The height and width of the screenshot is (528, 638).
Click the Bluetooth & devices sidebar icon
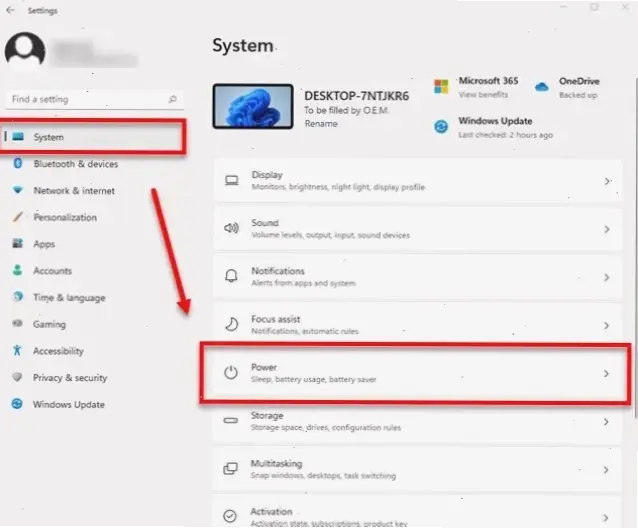coord(17,164)
